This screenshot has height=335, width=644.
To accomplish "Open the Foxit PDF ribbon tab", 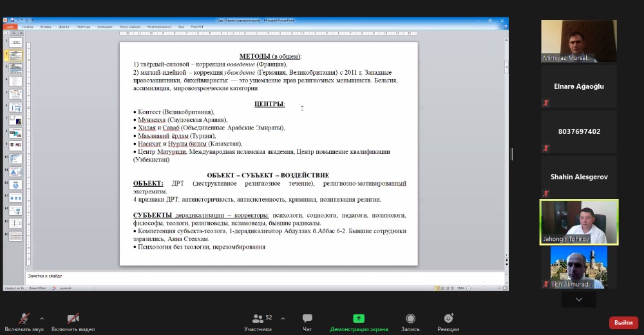I will pyautogui.click(x=197, y=26).
